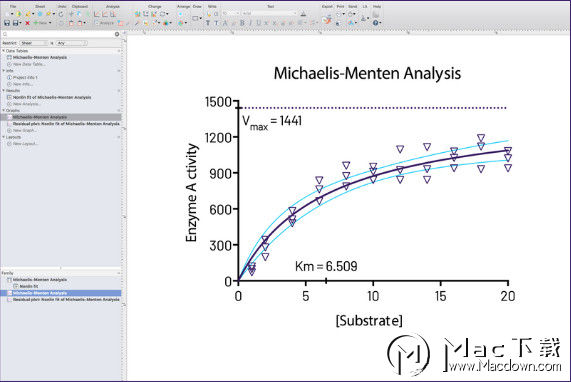The width and height of the screenshot is (571, 382).
Task: Click the navigator search field
Action: (x=58, y=34)
